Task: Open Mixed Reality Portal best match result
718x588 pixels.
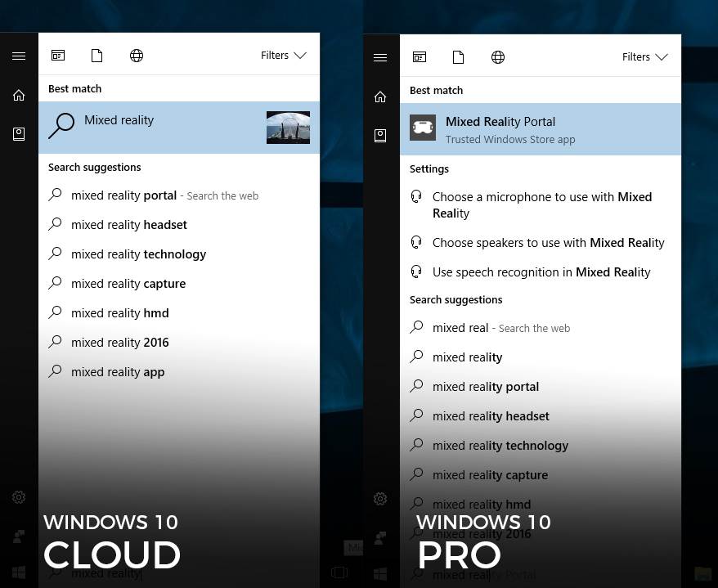Action: click(x=540, y=129)
